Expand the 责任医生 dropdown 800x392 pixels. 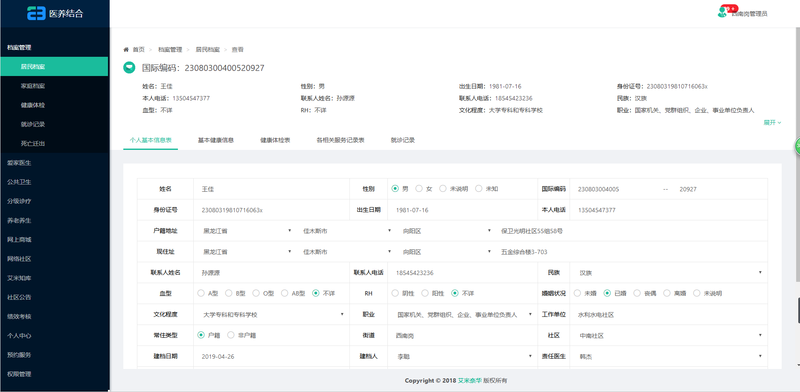669,356
